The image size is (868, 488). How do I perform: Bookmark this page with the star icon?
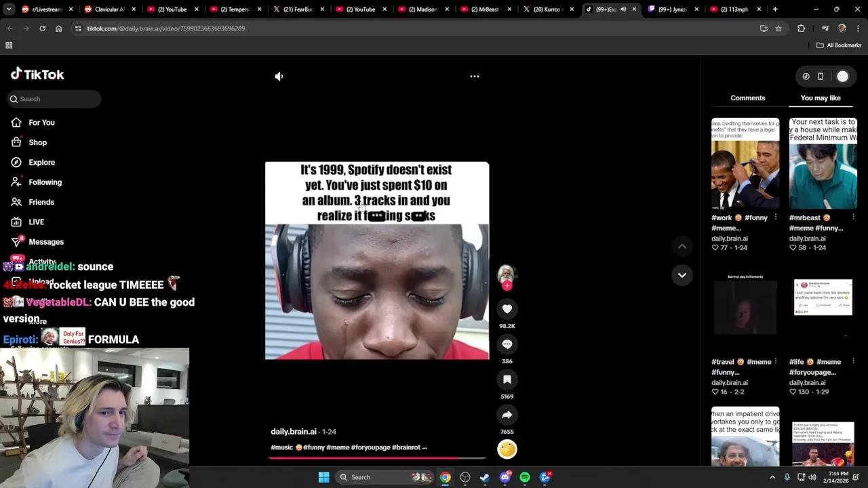(x=778, y=28)
